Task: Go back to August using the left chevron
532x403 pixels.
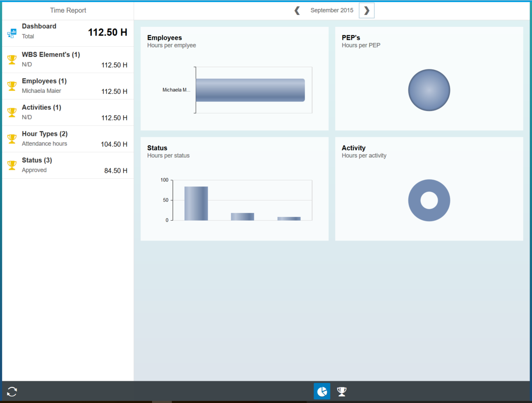Action: pyautogui.click(x=297, y=10)
